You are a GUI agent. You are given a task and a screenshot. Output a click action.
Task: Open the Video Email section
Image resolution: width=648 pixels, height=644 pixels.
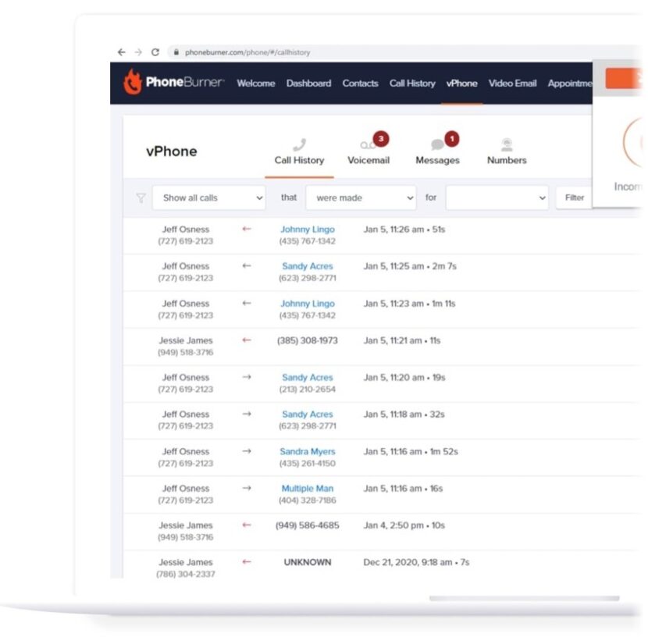512,83
